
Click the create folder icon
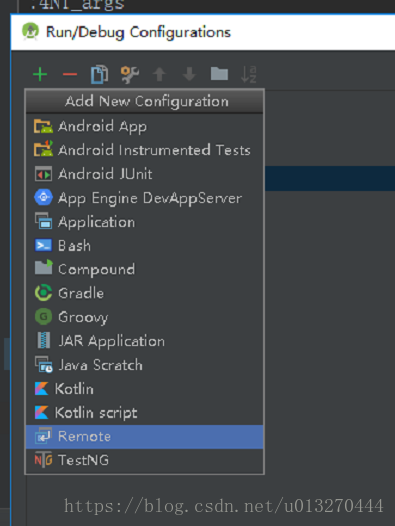(x=219, y=74)
